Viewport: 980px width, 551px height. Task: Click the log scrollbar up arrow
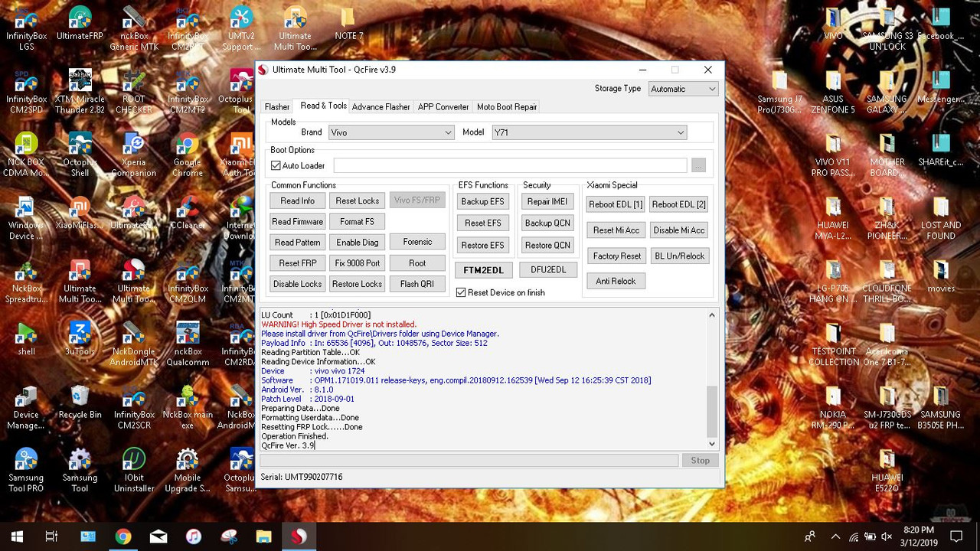pyautogui.click(x=712, y=315)
